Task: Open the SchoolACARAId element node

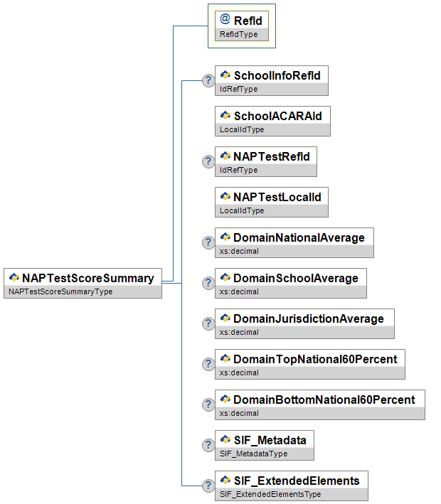Action: [x=277, y=116]
